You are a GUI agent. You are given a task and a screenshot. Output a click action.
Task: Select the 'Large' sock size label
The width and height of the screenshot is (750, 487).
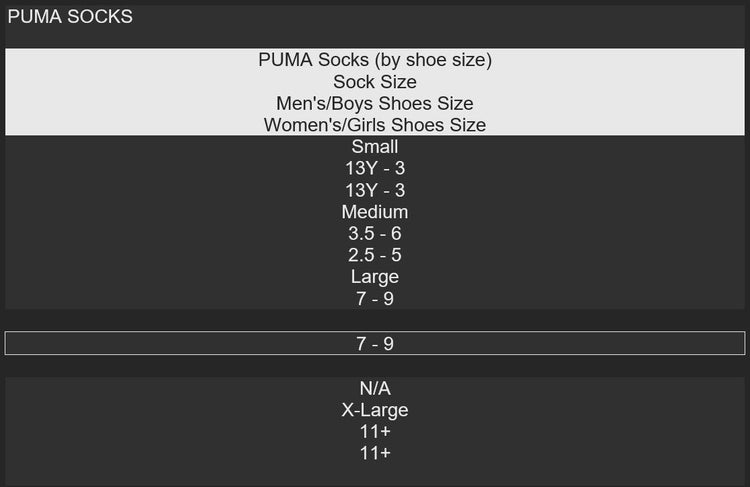click(375, 276)
